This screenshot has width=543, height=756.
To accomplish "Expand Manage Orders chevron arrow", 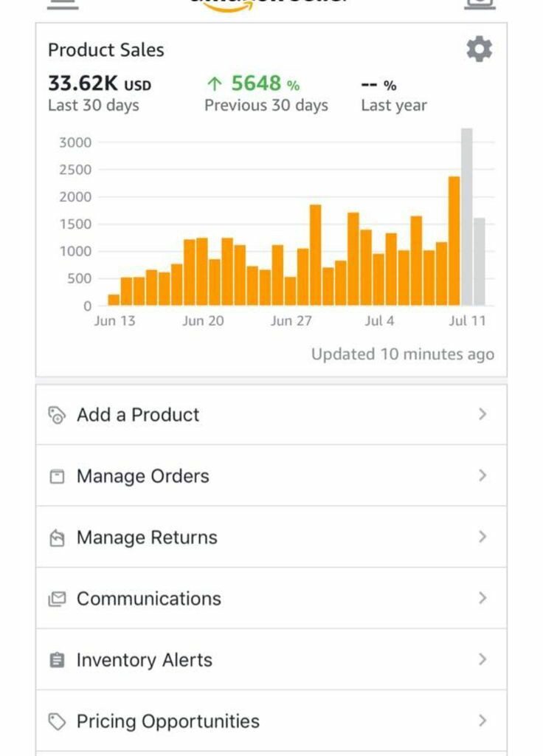I will tap(483, 475).
